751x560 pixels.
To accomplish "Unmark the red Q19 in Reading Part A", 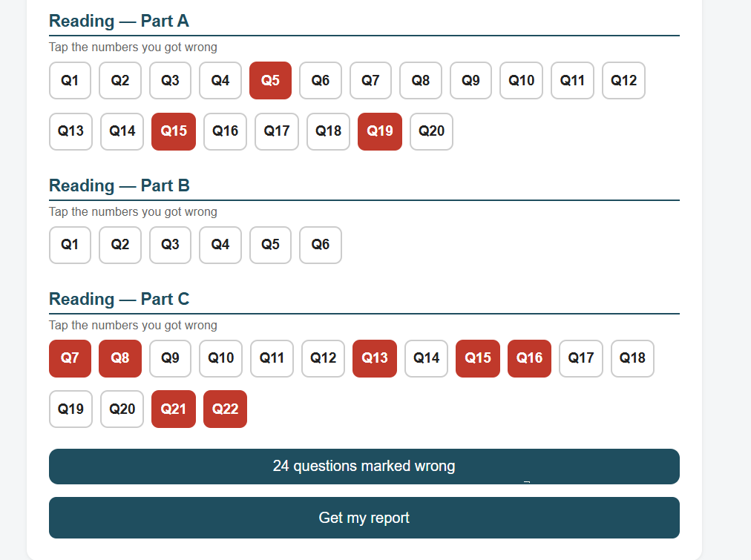I will point(380,131).
